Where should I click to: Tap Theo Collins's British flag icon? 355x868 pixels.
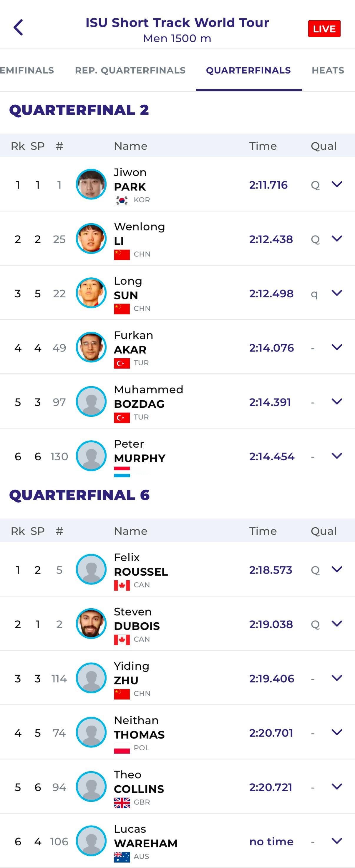point(122,803)
